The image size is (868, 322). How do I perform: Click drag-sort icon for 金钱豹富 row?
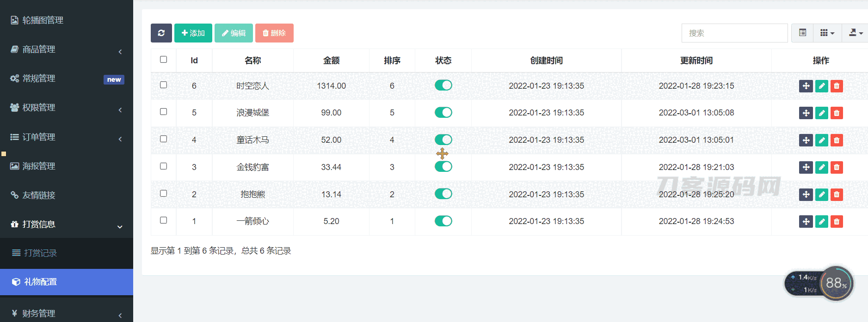pos(806,167)
